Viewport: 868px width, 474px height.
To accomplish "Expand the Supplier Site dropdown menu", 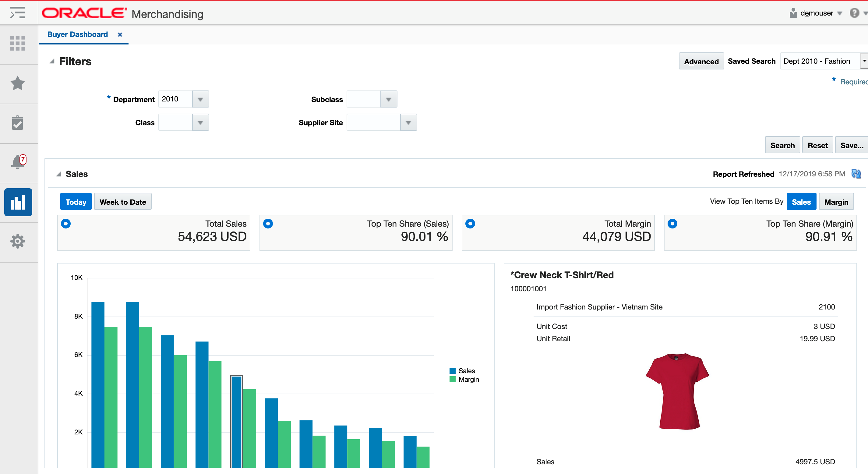I will (408, 122).
